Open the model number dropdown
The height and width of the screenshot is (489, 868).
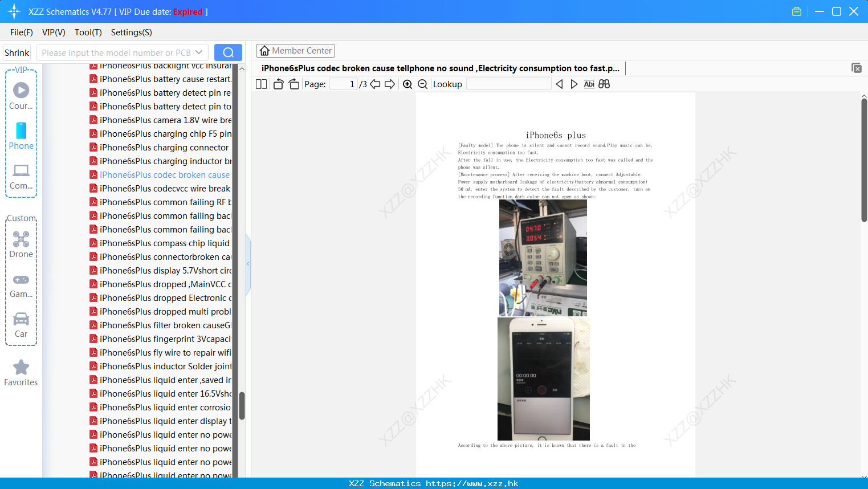coord(199,52)
